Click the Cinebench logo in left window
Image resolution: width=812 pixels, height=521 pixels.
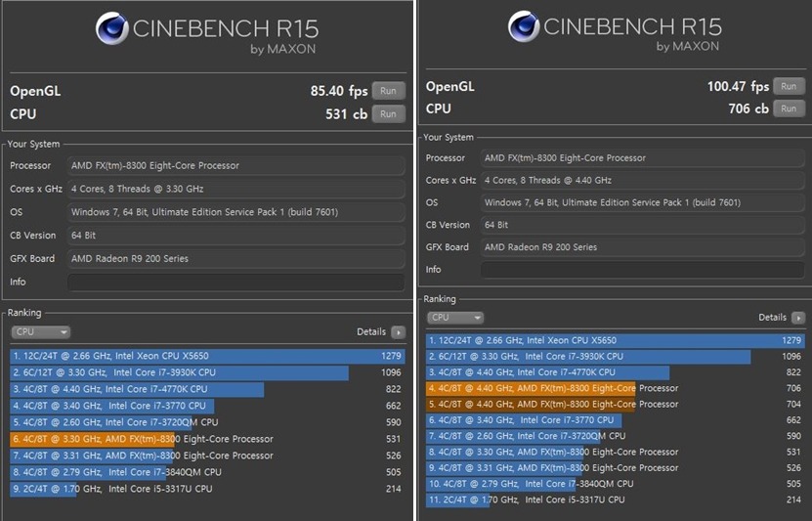point(111,28)
